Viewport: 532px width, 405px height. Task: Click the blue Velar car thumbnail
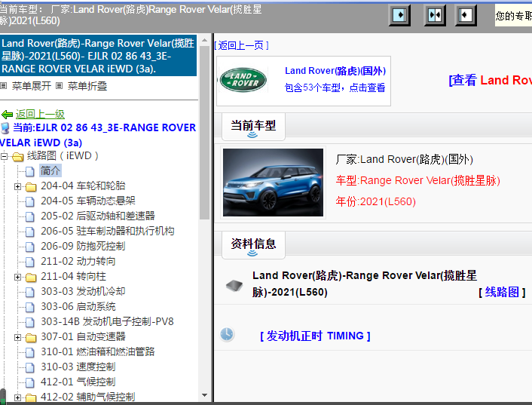pos(273,183)
